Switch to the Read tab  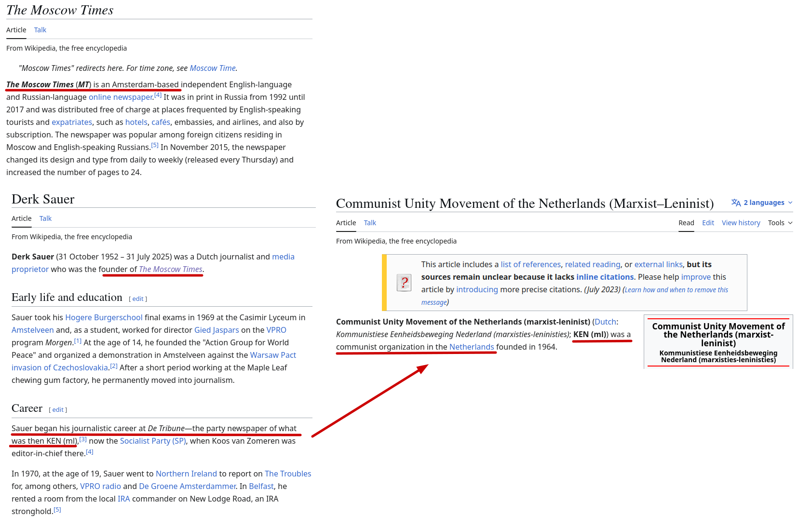[686, 223]
